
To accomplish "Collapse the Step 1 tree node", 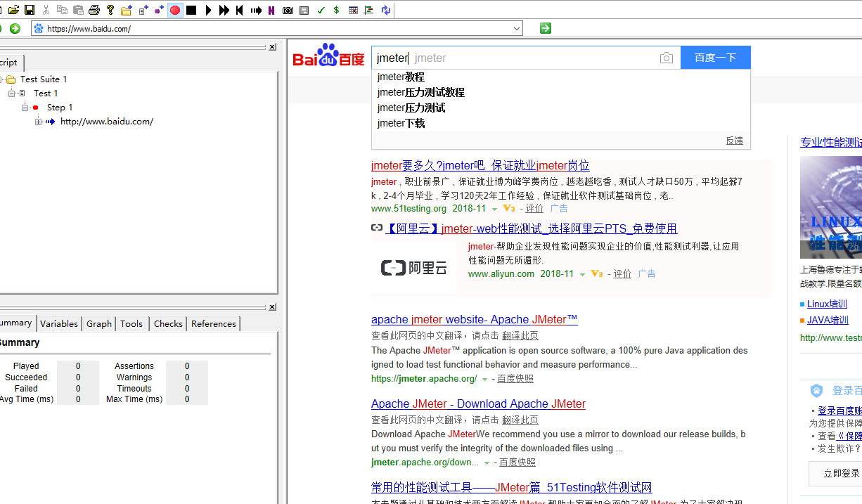I will point(25,108).
